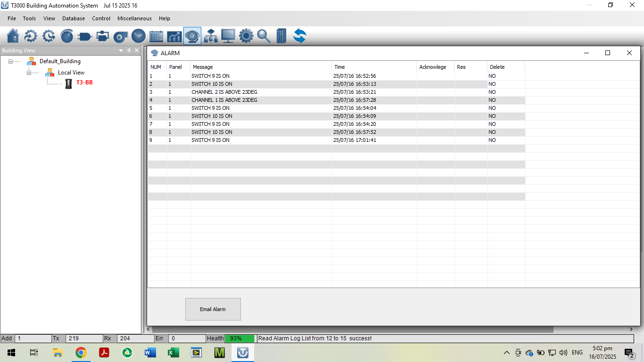
Task: Open the Database menu
Action: [74, 18]
